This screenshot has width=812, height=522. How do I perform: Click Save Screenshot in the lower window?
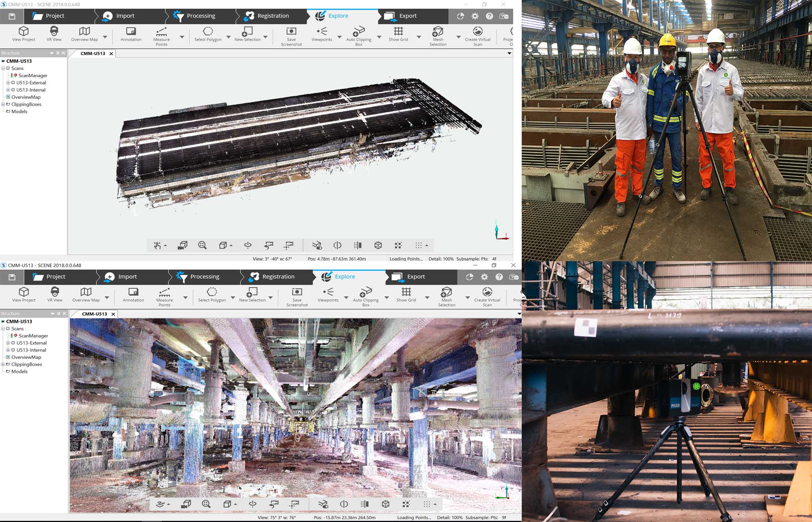(297, 292)
